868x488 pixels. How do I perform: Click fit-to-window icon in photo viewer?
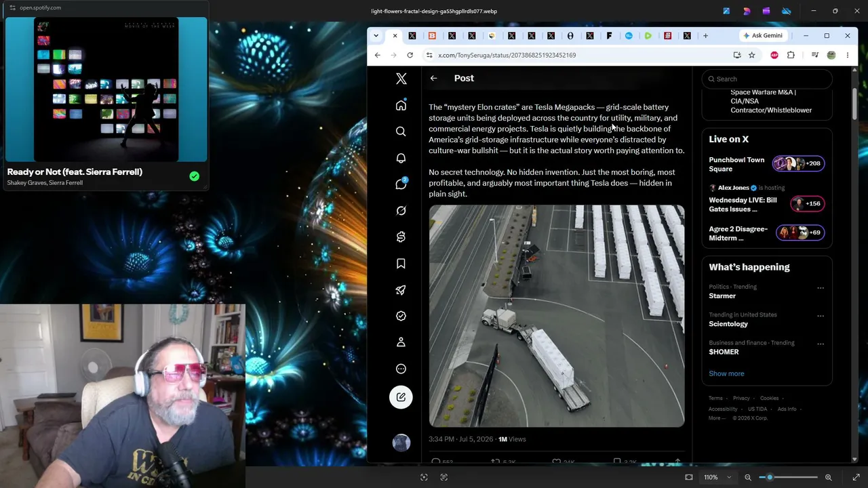coord(689,477)
